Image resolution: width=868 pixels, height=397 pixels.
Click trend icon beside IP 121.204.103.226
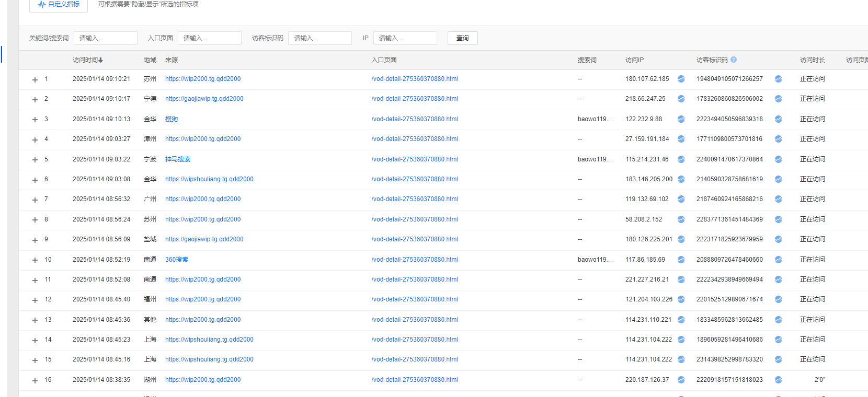[681, 299]
